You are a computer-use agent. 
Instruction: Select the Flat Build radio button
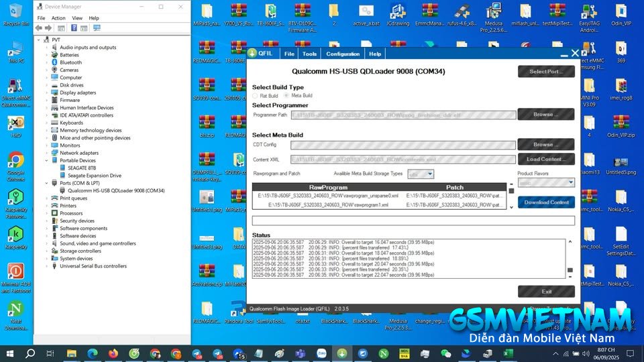pyautogui.click(x=255, y=96)
